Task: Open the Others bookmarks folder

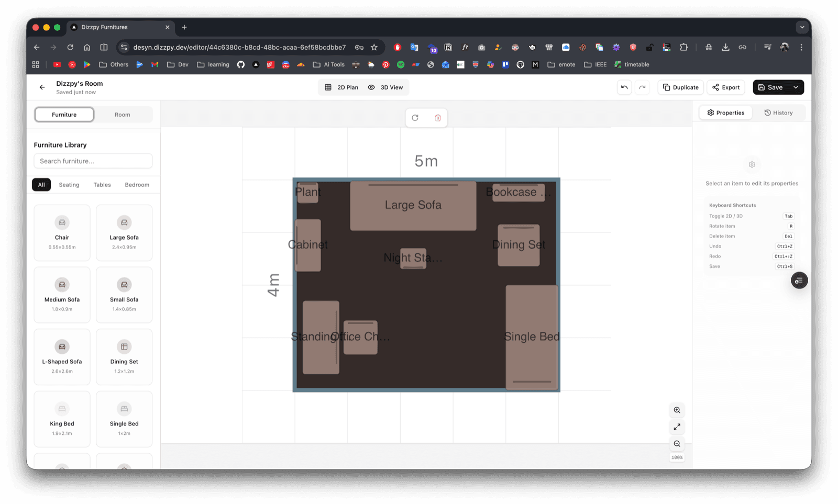Action: click(114, 65)
